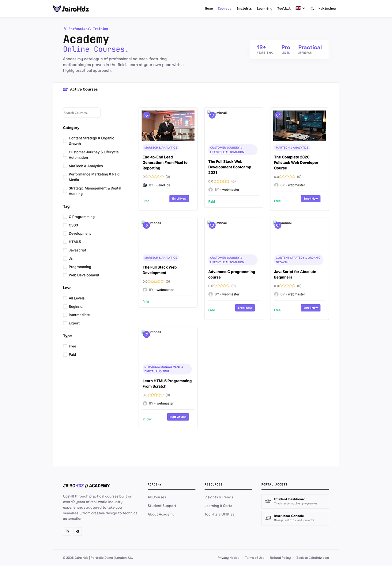Wishlist heart on End-to-End Lead Generation card

(x=146, y=115)
